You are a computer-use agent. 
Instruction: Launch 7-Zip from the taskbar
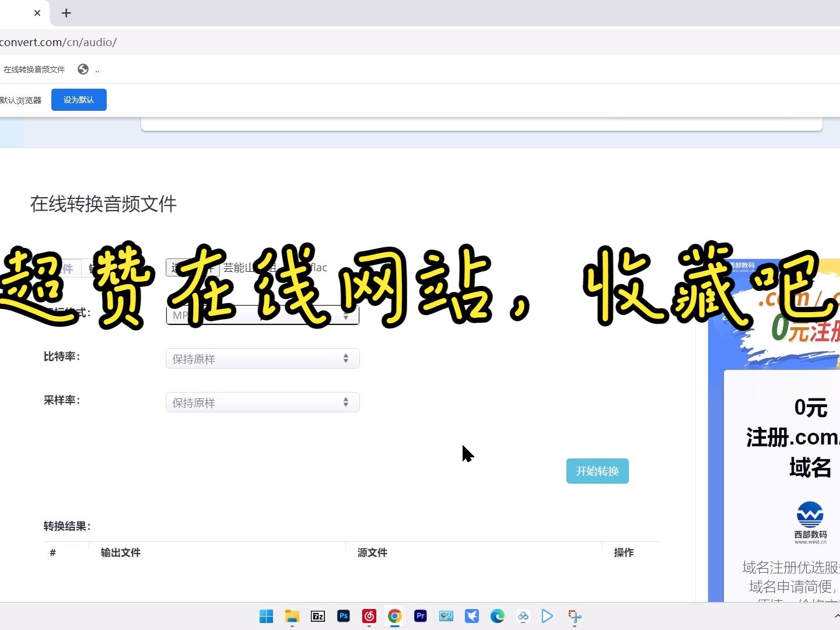coord(318,616)
